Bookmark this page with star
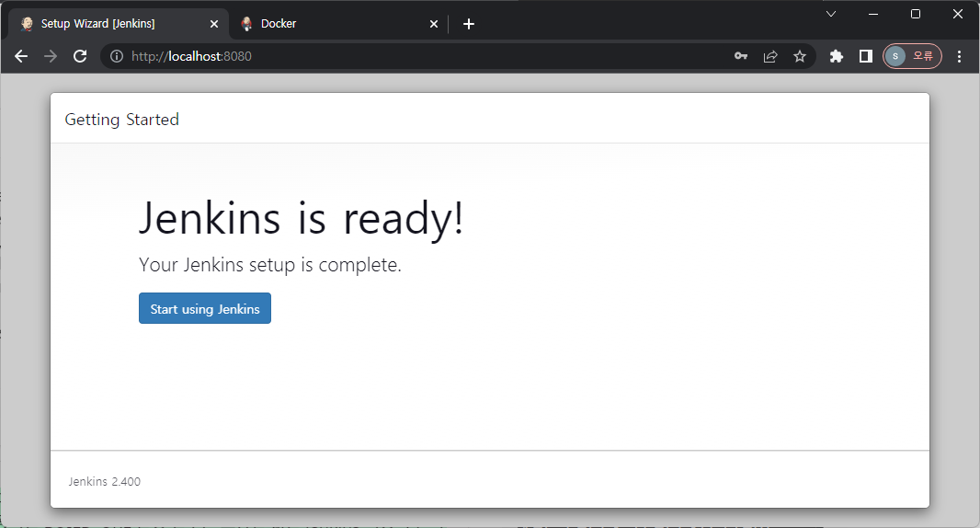 click(x=800, y=56)
